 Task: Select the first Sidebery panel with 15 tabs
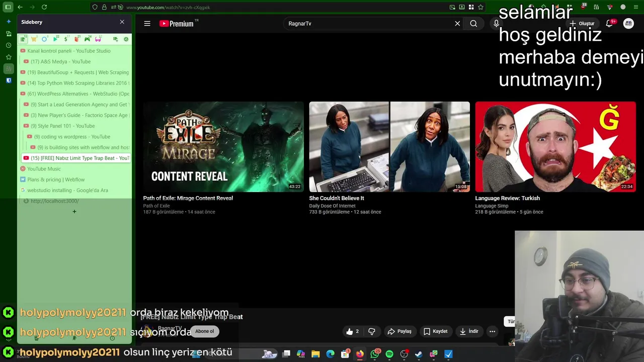click(23, 39)
